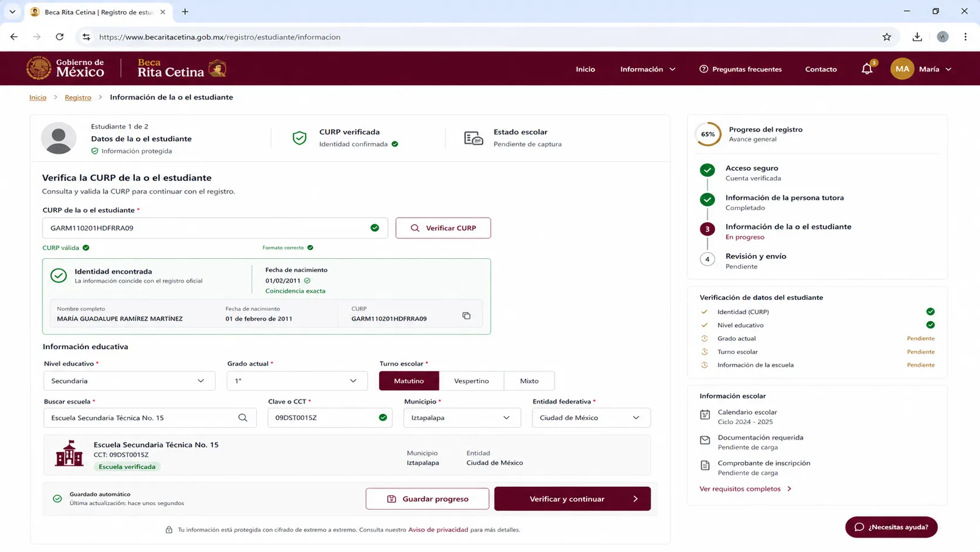The width and height of the screenshot is (980, 552).
Task: Open the Grado actual dropdown
Action: [297, 381]
